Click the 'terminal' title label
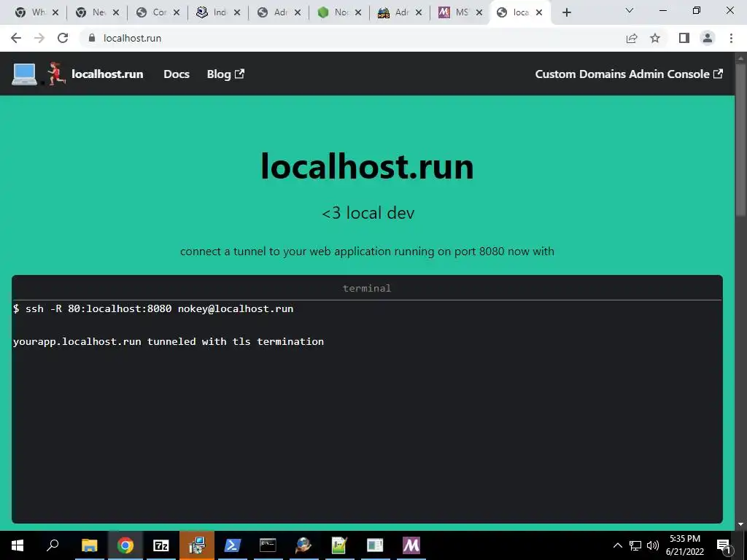This screenshot has width=747, height=560. click(367, 288)
